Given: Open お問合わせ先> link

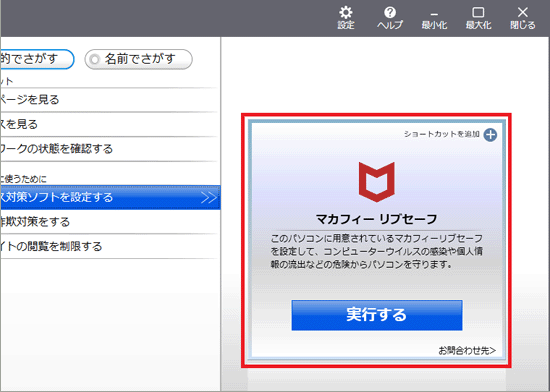Looking at the screenshot, I should pos(467,350).
